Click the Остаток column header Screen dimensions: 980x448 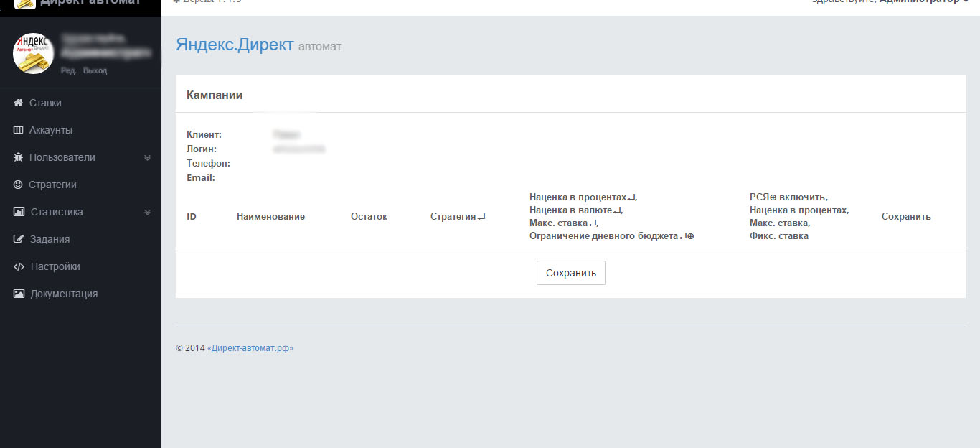tap(369, 216)
